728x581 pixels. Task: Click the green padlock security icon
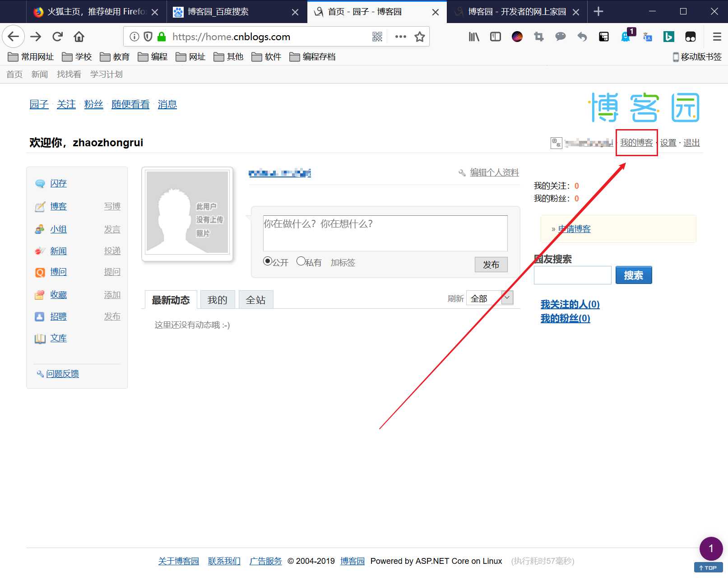(x=162, y=37)
